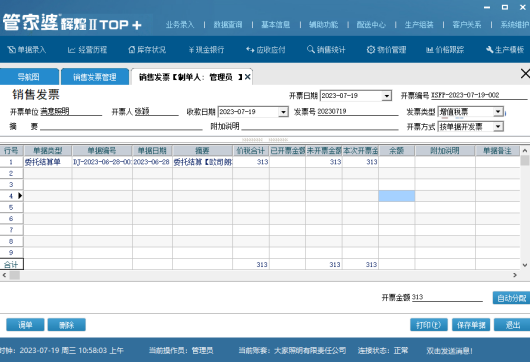Click the 开票编号 field
Viewport: 530px width, 362px height.
[x=479, y=96]
